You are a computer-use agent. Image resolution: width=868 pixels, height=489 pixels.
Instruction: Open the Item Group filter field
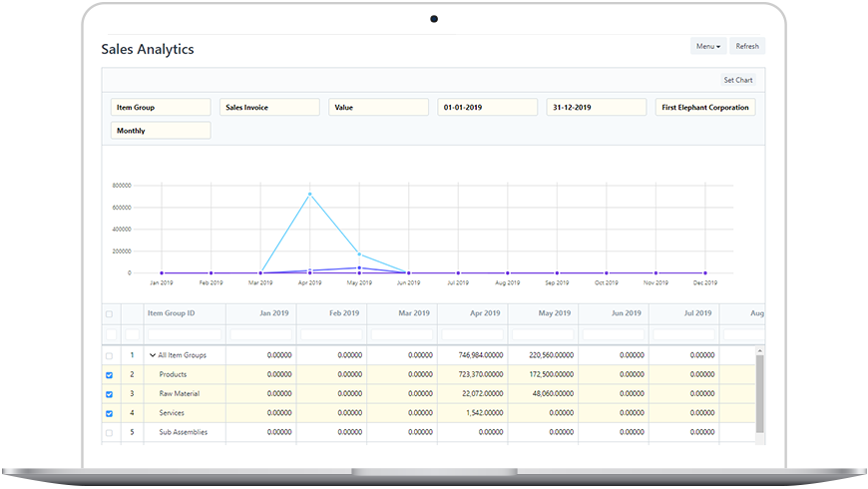[160, 107]
